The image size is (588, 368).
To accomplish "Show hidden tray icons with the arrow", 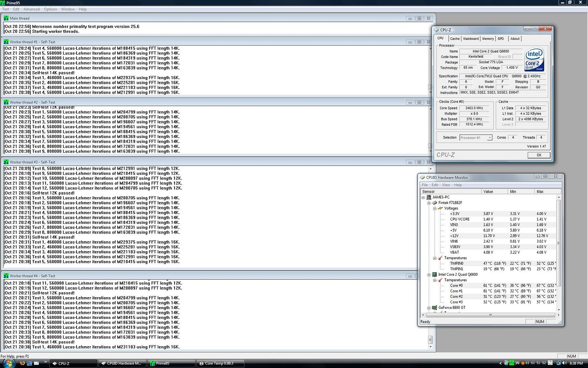I will coord(500,363).
